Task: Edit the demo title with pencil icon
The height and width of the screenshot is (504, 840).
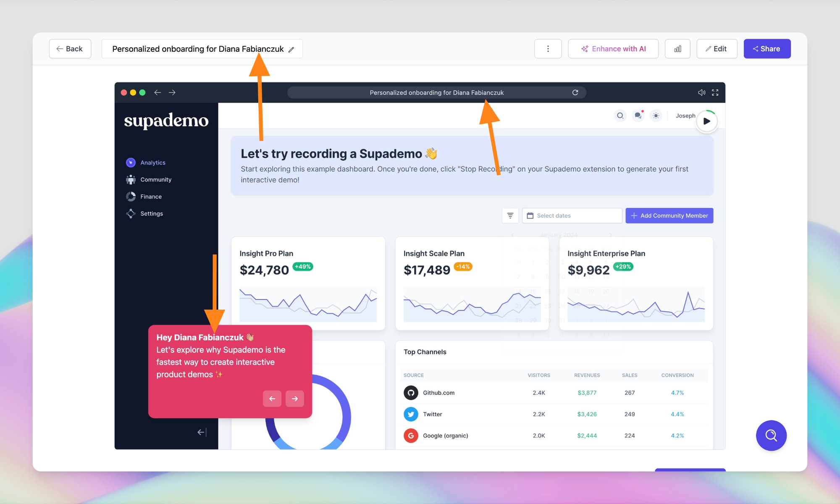Action: pyautogui.click(x=291, y=49)
